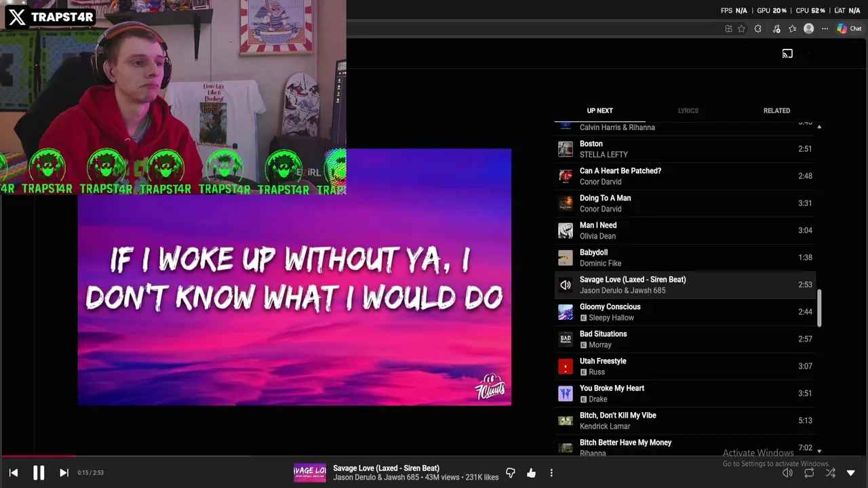The width and height of the screenshot is (868, 488).
Task: Open the Conor Darvid artist link under Doing To A Man
Action: pos(600,209)
